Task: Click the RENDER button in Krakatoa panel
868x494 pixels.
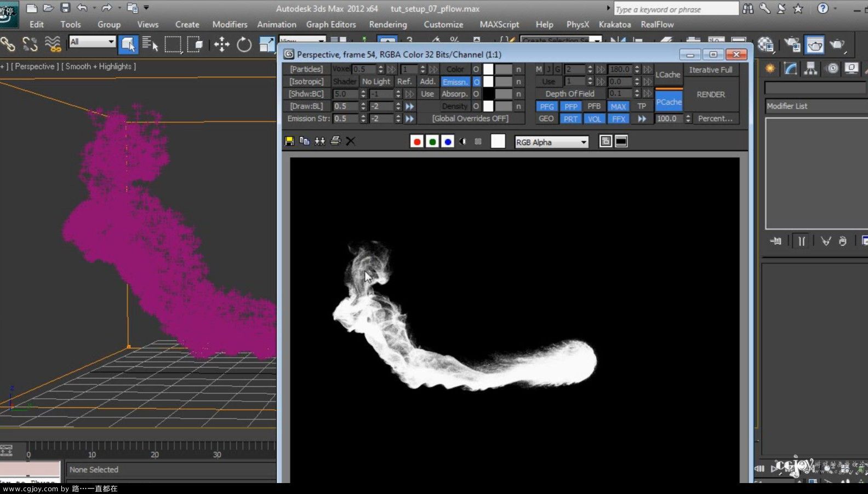Action: pos(711,95)
